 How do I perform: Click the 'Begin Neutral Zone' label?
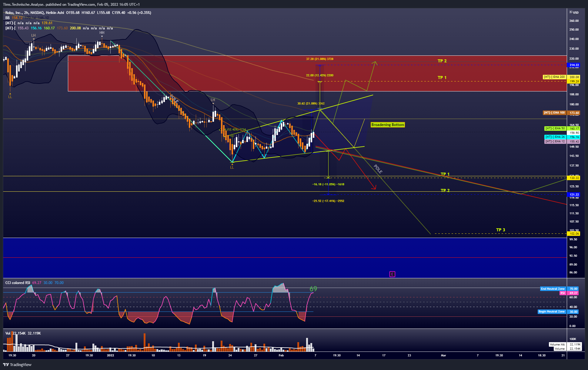click(552, 312)
